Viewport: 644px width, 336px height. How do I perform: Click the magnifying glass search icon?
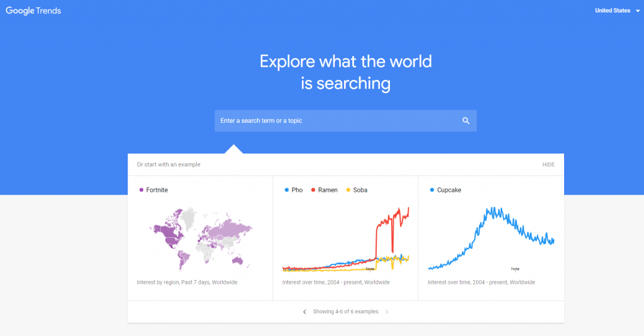[466, 121]
